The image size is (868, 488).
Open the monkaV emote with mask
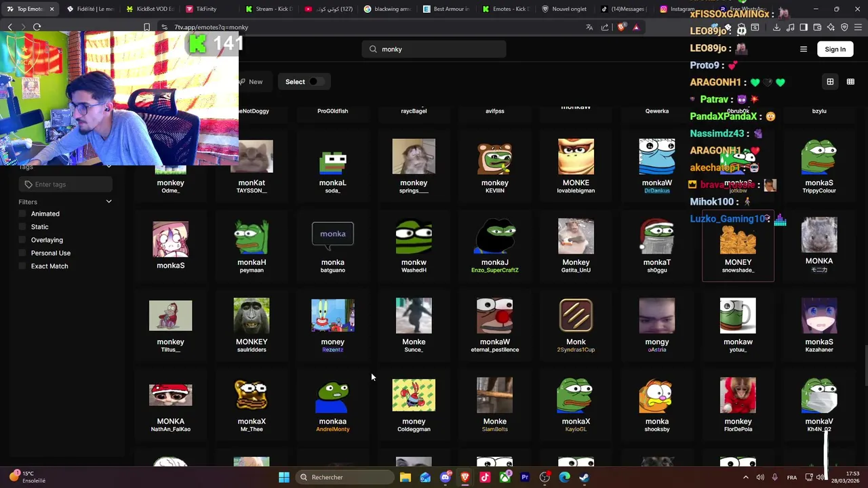819,405
